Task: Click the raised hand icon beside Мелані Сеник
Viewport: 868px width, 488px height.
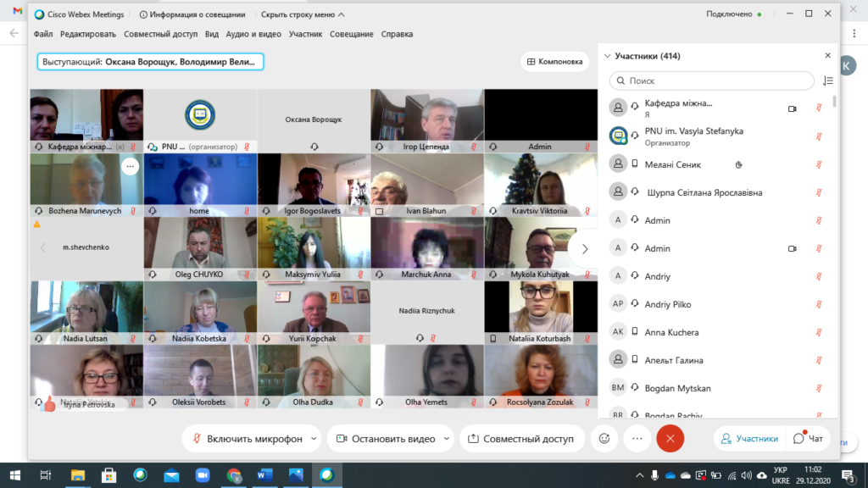Action: point(738,165)
